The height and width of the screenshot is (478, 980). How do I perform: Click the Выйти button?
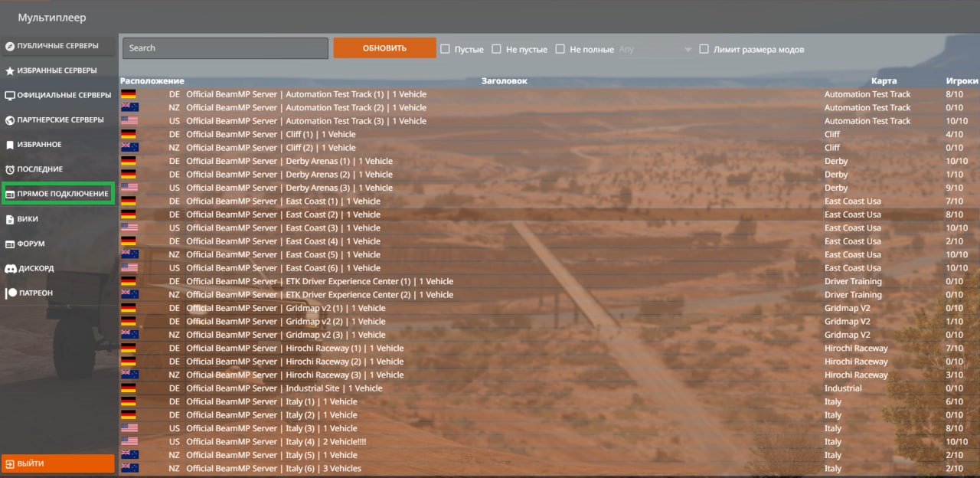(x=58, y=464)
